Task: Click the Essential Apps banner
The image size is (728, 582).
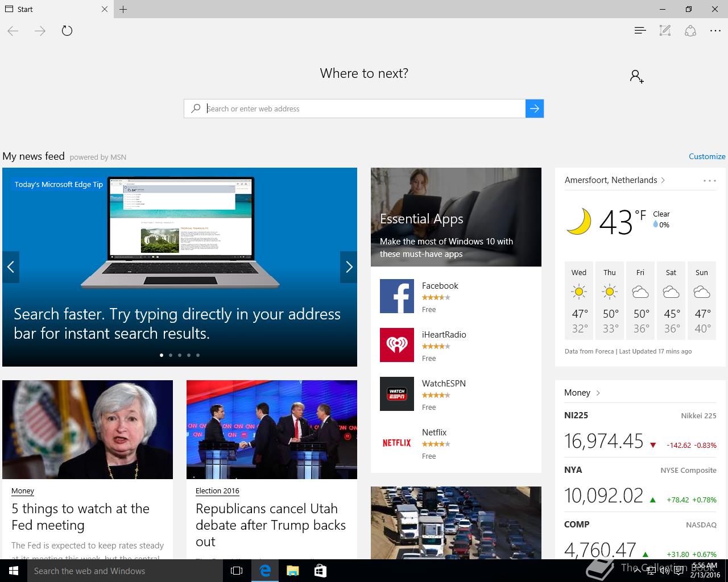Action: pyautogui.click(x=456, y=217)
